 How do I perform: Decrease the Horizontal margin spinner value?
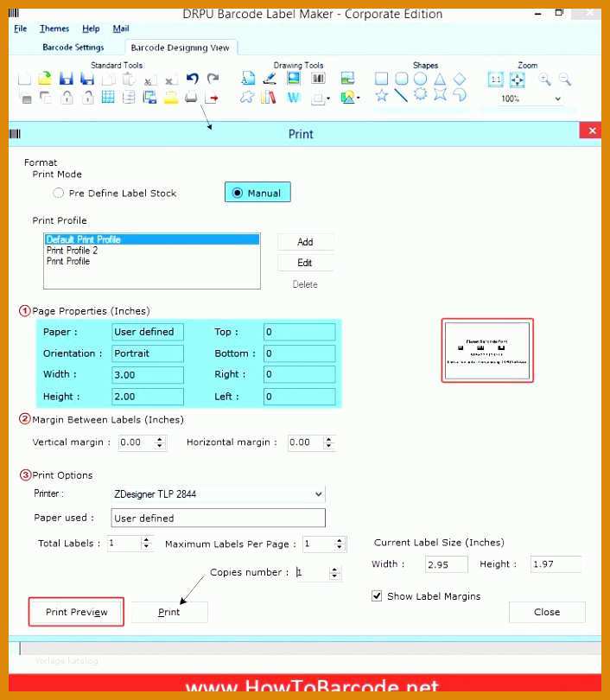328,446
